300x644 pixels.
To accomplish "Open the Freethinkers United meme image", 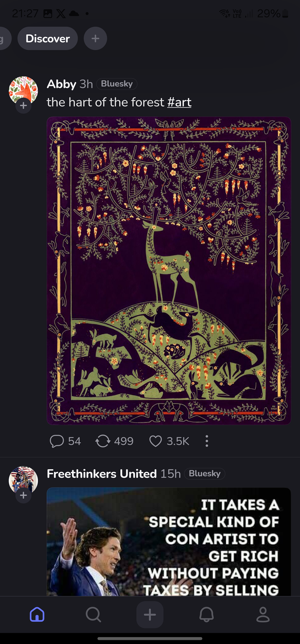I will [x=169, y=541].
